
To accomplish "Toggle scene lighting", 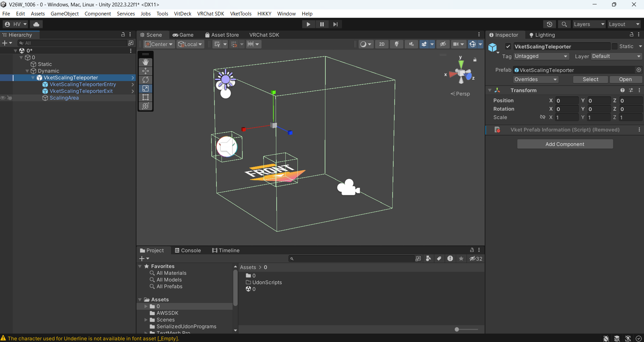I will click(397, 44).
